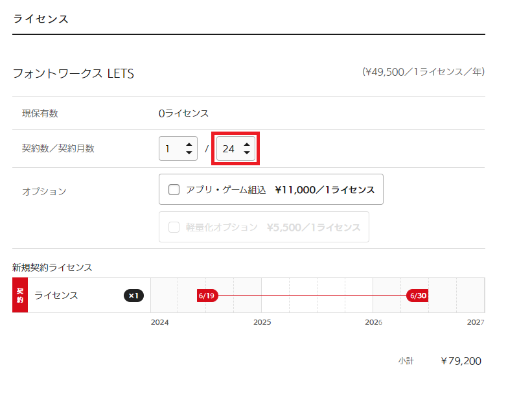Click the ライセンス row label in timeline

56,295
